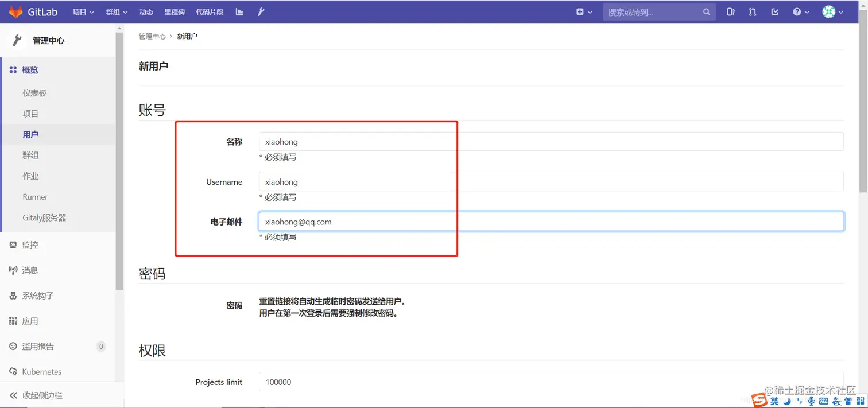Click the 消息 broadcast icon

[x=13, y=270]
